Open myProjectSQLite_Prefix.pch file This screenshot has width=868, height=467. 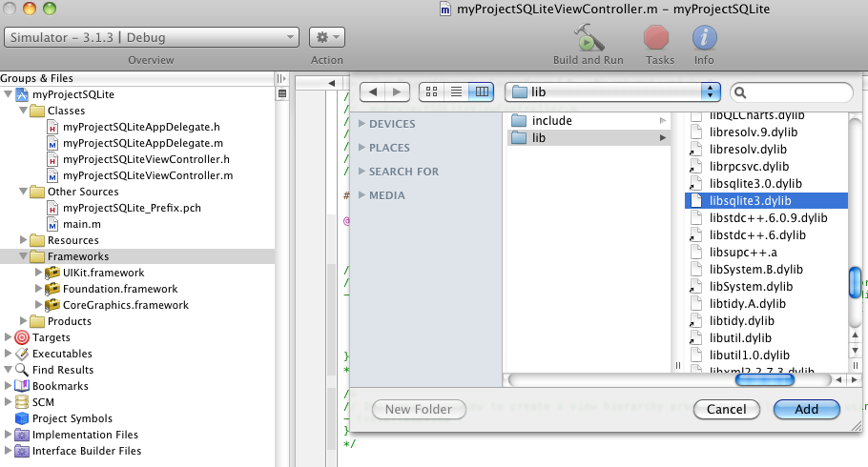coord(132,208)
